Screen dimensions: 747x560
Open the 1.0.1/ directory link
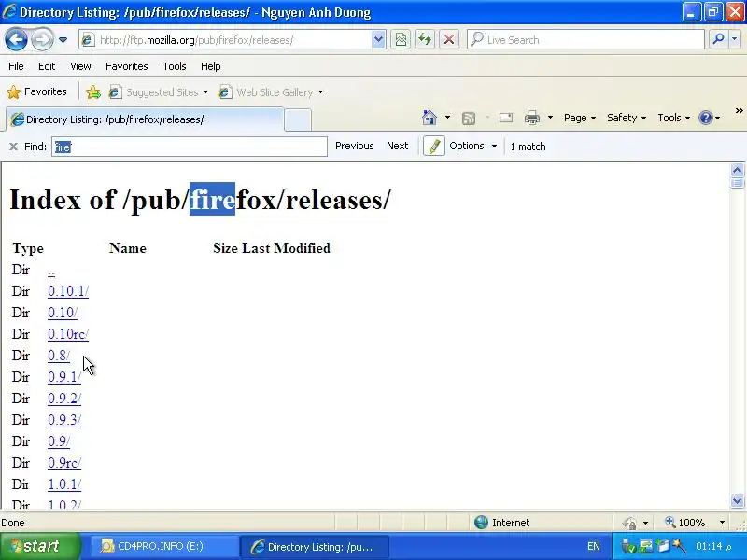coord(64,483)
